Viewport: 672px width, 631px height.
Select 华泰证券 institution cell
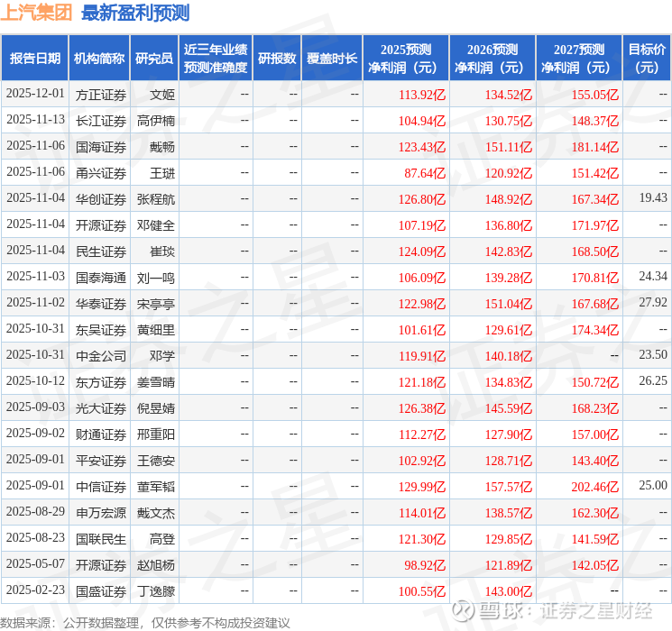point(101,304)
